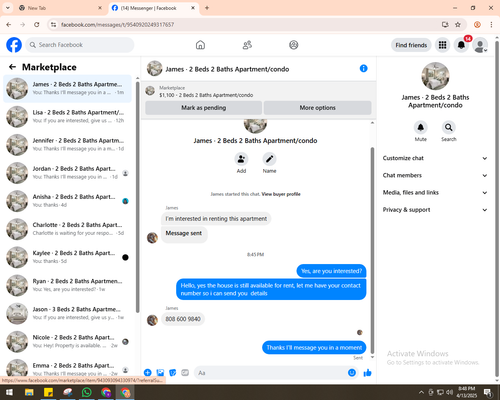Select the Messenger Facebook browser tab
This screenshot has height=400, width=500.
click(x=153, y=8)
